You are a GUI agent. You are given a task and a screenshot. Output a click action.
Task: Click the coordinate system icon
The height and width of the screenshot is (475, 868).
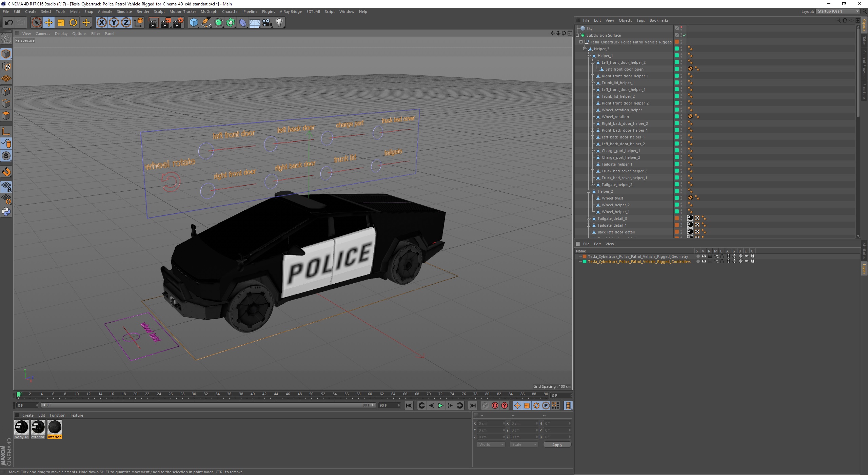[x=138, y=23]
